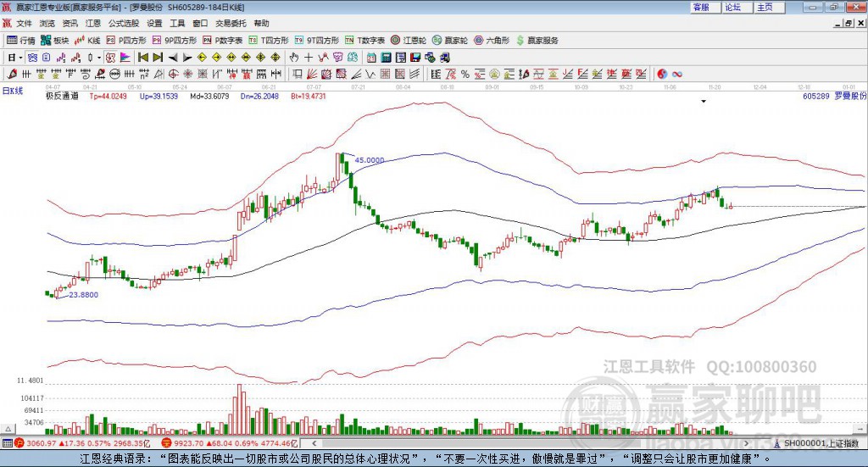
Task: Open the 公式选股 menu
Action: click(124, 23)
